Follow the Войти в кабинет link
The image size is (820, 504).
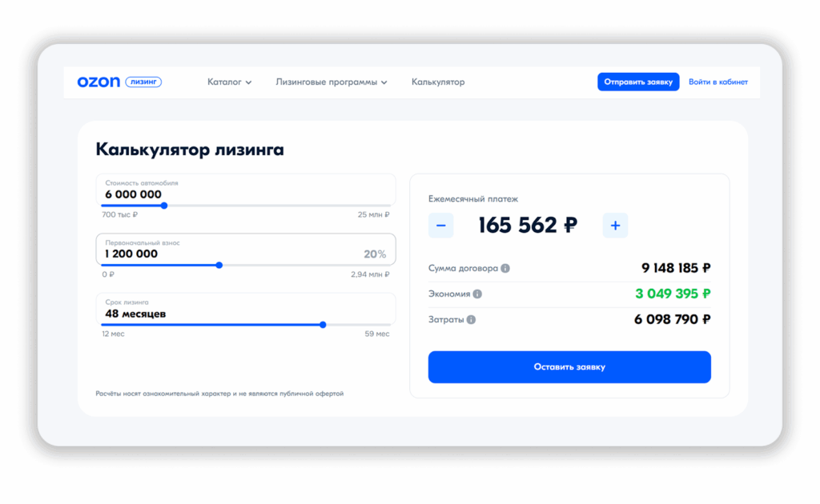coord(718,82)
